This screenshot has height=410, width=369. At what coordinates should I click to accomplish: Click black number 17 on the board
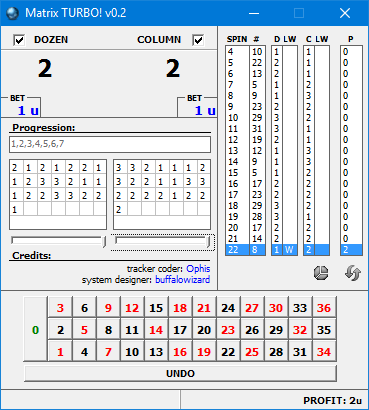(x=180, y=330)
